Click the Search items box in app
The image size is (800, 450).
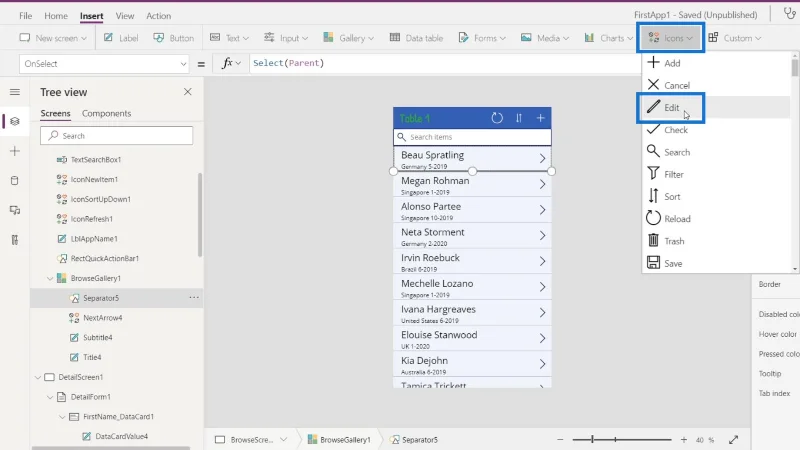[x=472, y=137]
